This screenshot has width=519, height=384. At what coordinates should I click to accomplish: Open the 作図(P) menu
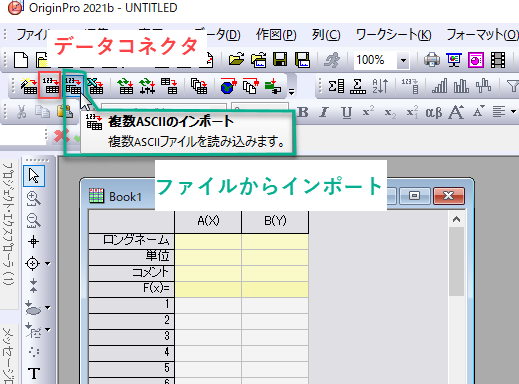pyautogui.click(x=276, y=35)
